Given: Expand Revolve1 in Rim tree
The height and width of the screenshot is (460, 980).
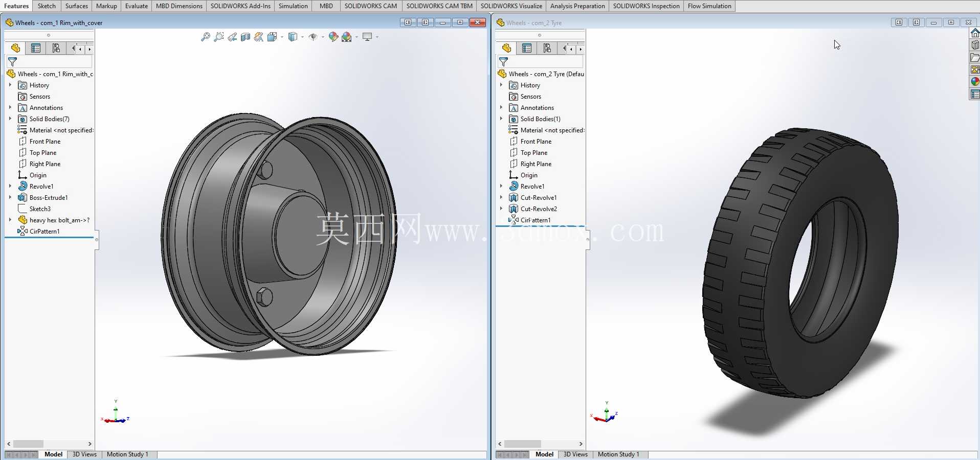Looking at the screenshot, I should pyautogui.click(x=10, y=186).
